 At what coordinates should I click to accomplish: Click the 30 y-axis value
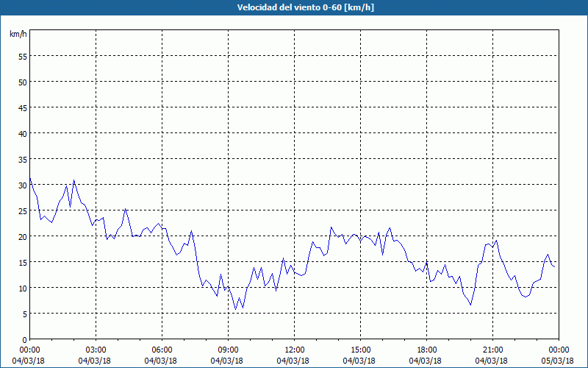tap(23, 185)
